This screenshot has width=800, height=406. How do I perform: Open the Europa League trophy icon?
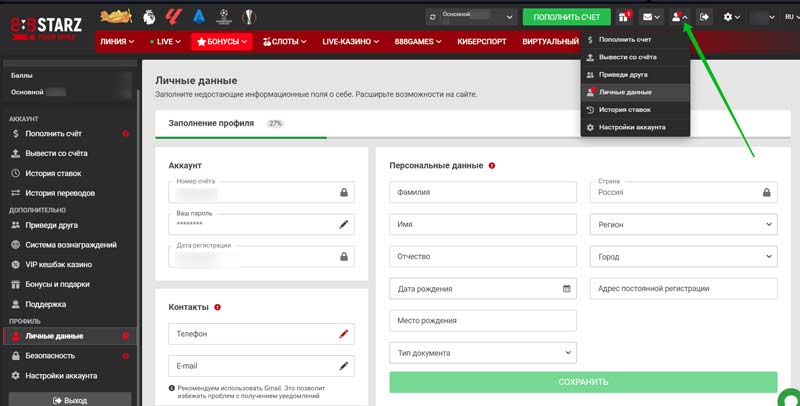click(x=248, y=17)
